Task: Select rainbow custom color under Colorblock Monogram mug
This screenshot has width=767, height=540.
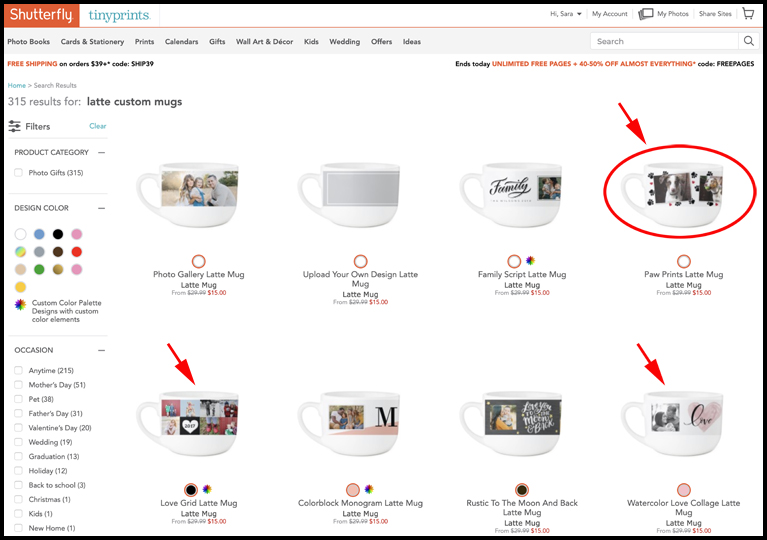Action: tap(369, 489)
